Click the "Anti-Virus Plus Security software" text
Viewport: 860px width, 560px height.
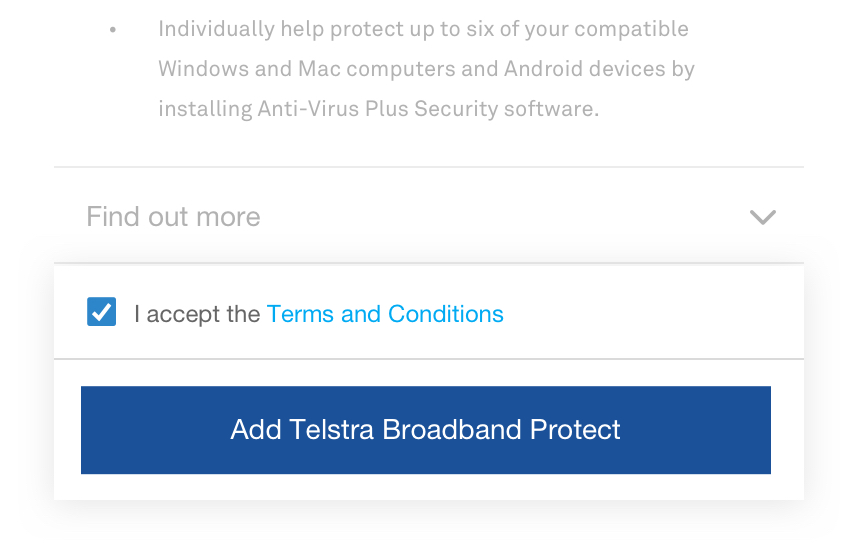427,108
